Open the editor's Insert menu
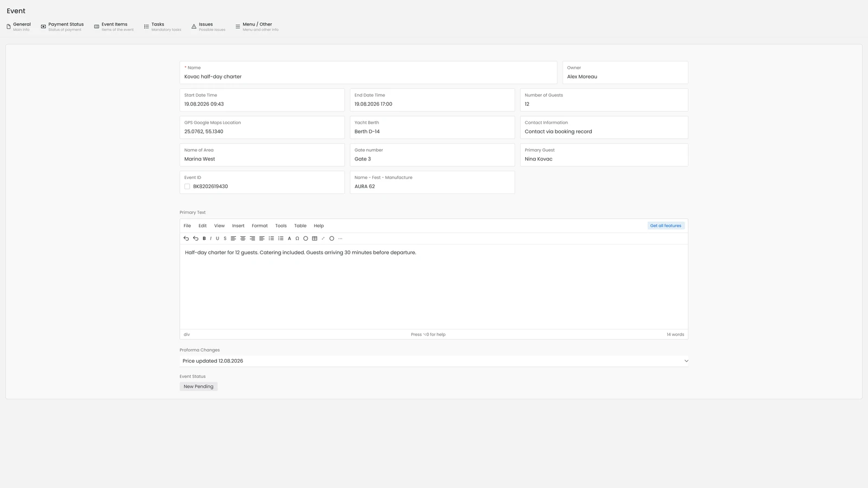 (x=238, y=226)
